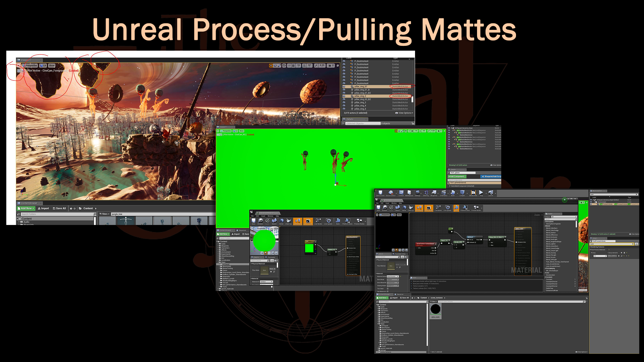Open View Options under 3,019 actors list

click(404, 113)
